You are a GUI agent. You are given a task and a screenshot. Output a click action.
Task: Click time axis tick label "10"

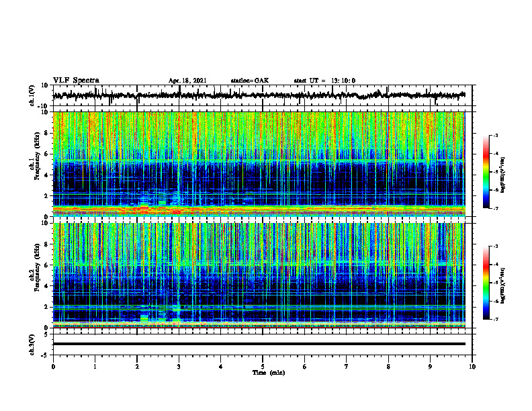(472, 367)
